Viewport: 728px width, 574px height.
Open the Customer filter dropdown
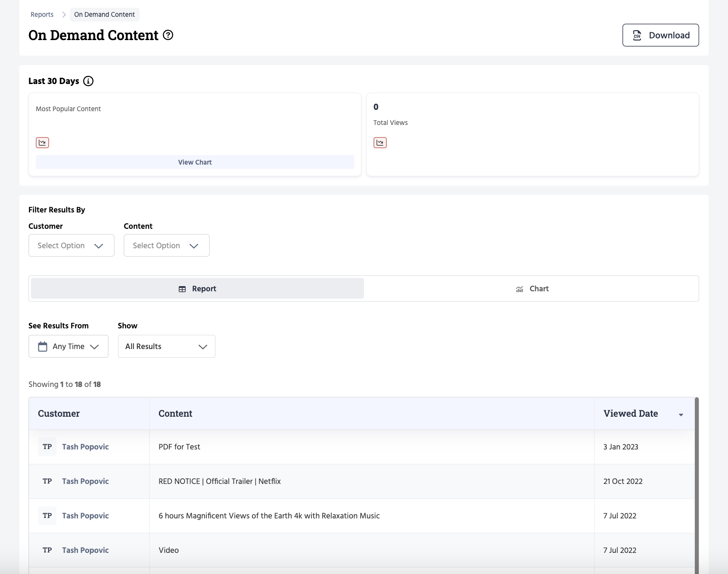[72, 246]
